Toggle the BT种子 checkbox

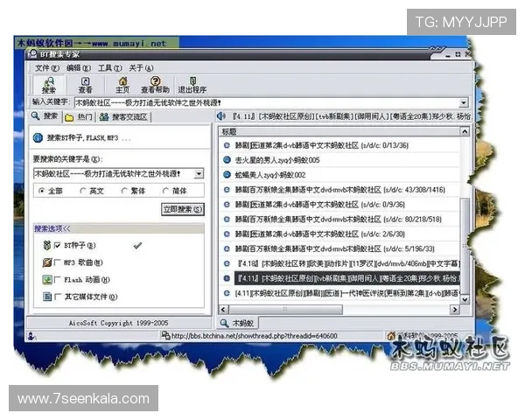click(57, 246)
